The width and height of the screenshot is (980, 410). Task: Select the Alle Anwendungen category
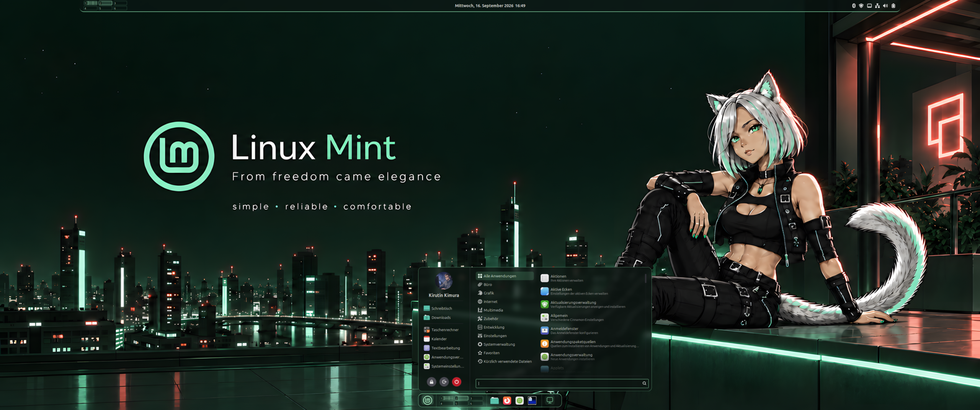tap(505, 276)
